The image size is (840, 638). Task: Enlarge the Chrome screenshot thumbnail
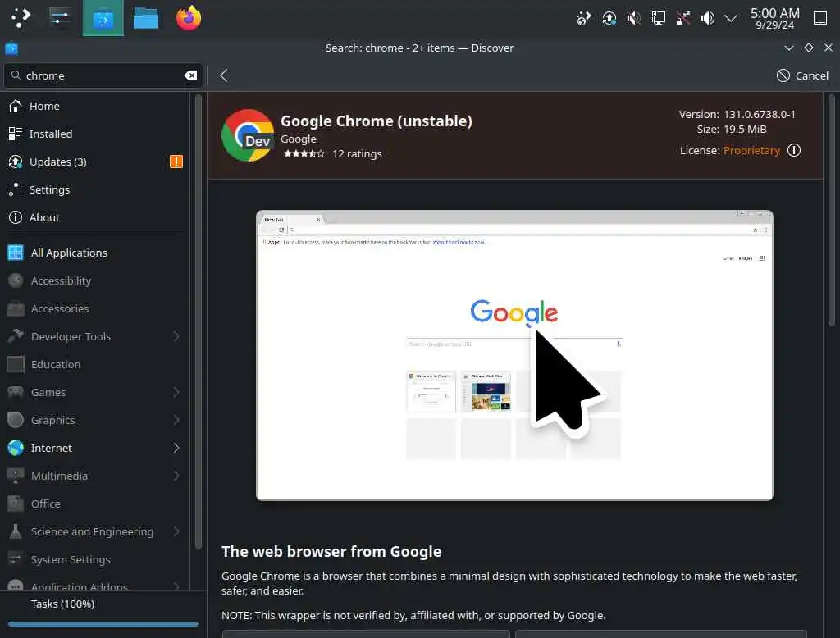[x=514, y=355]
